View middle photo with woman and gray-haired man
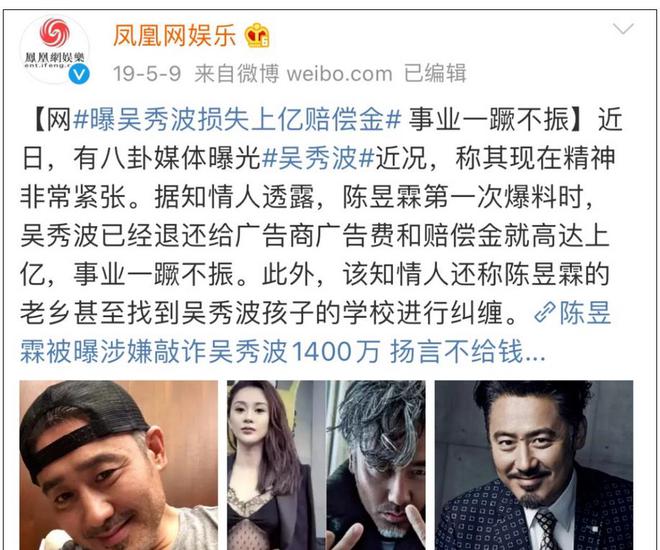Screen dimensions: 660x550 [x=326, y=465]
